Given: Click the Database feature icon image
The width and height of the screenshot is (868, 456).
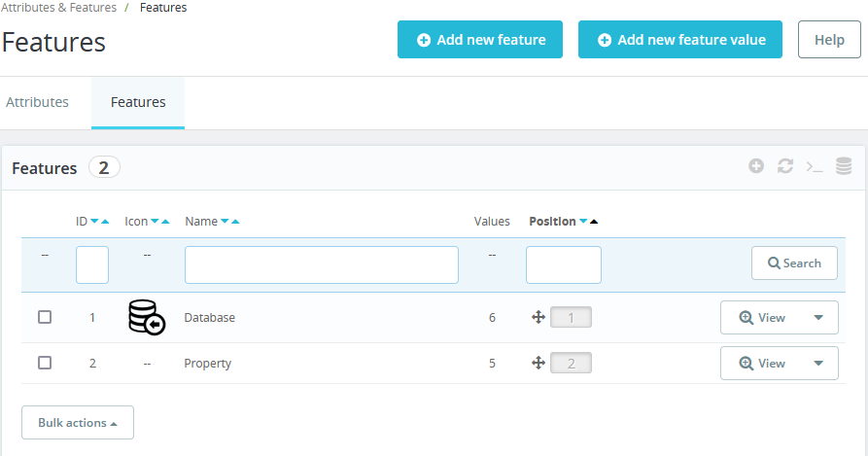Looking at the screenshot, I should [x=146, y=317].
